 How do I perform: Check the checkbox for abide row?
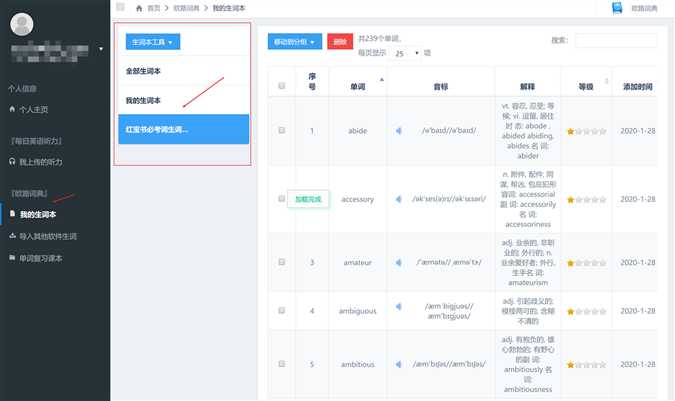click(x=282, y=130)
